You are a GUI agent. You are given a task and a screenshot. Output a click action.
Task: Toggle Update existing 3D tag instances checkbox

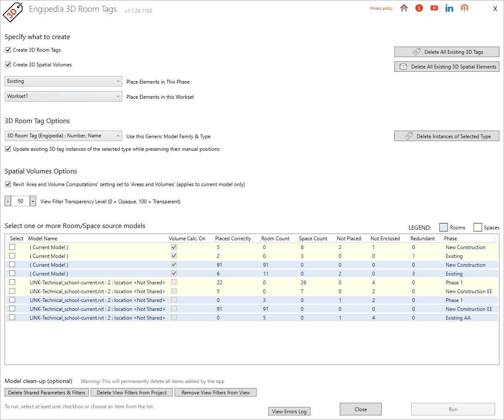[8, 149]
